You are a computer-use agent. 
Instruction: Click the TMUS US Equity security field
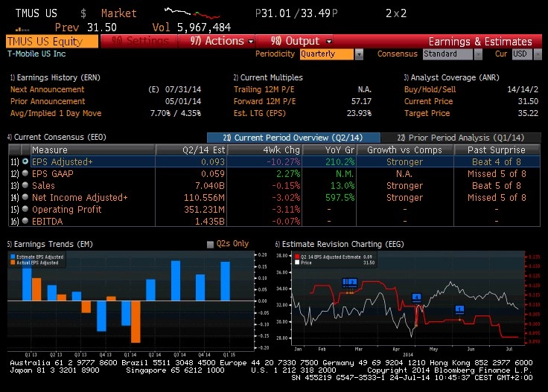[52, 42]
